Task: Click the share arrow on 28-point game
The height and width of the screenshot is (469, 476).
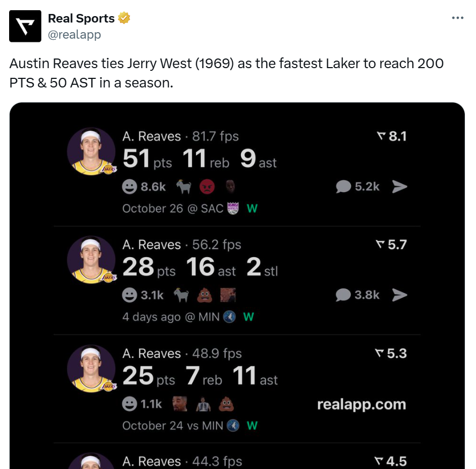Action: pyautogui.click(x=400, y=295)
